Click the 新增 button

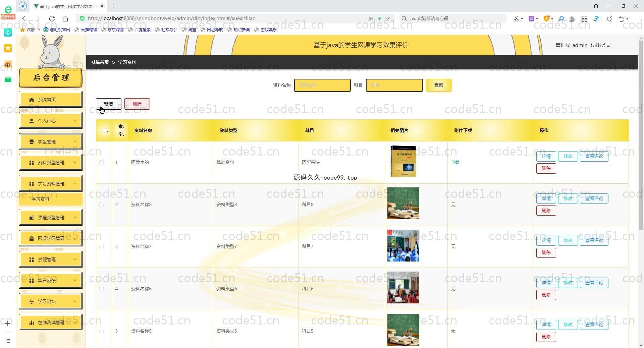[108, 104]
